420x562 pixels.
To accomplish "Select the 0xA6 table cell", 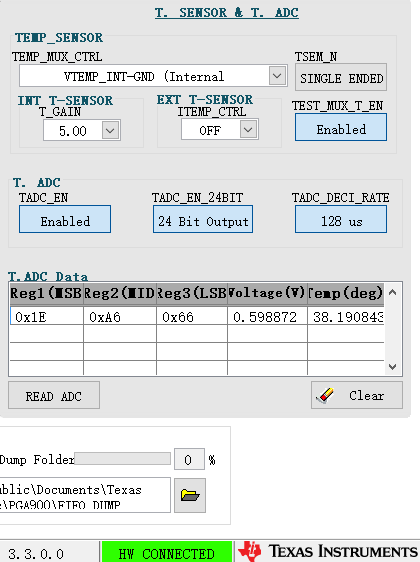I will (120, 316).
